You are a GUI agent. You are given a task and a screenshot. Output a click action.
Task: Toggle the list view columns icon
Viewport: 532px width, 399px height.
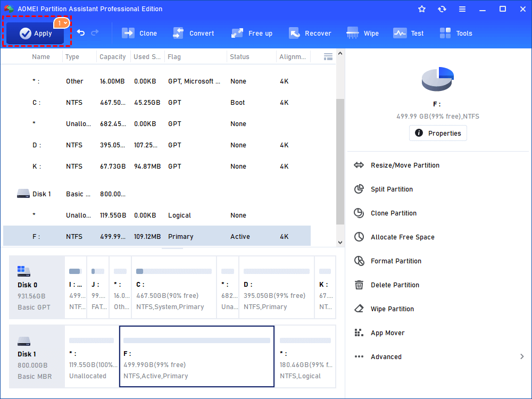pyautogui.click(x=328, y=57)
